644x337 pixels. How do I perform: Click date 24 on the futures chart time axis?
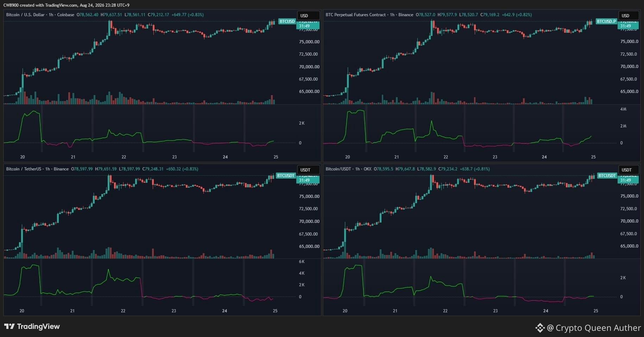pyautogui.click(x=544, y=157)
